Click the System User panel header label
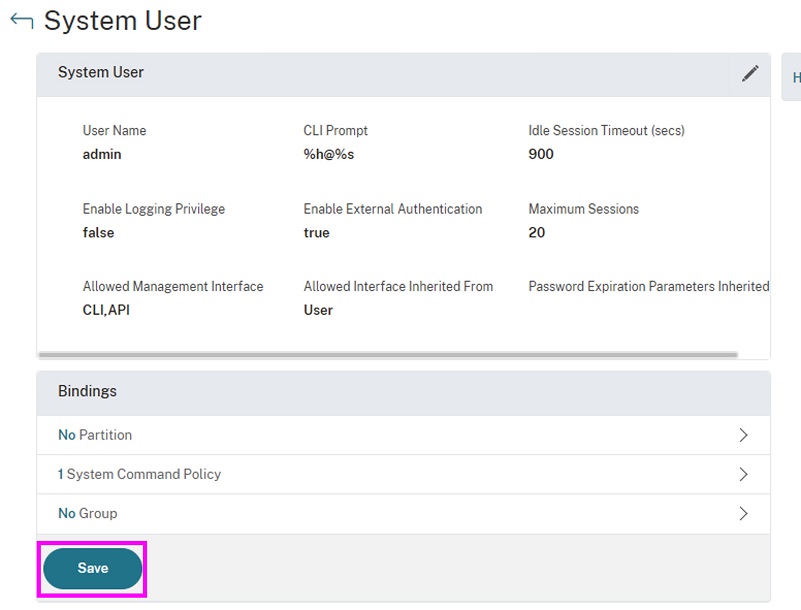Image resolution: width=801 pixels, height=610 pixels. (100, 72)
